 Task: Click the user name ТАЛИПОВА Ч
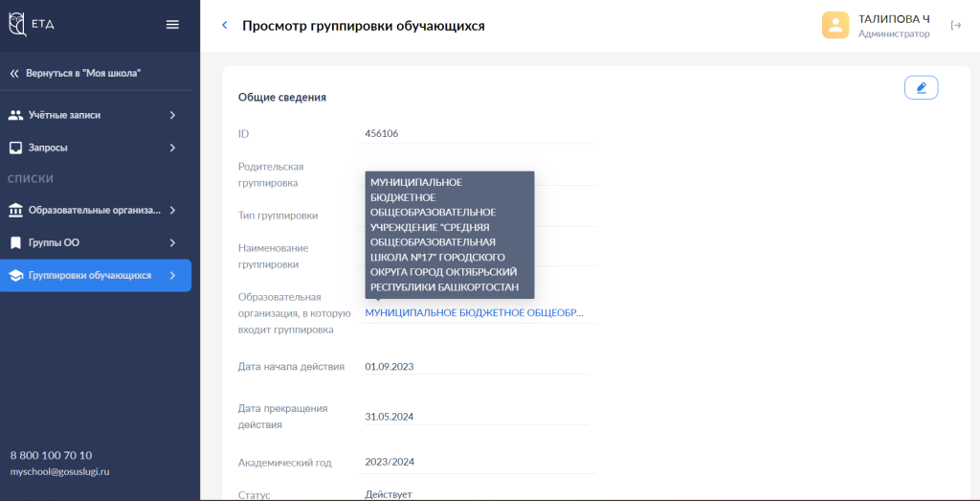(x=895, y=19)
